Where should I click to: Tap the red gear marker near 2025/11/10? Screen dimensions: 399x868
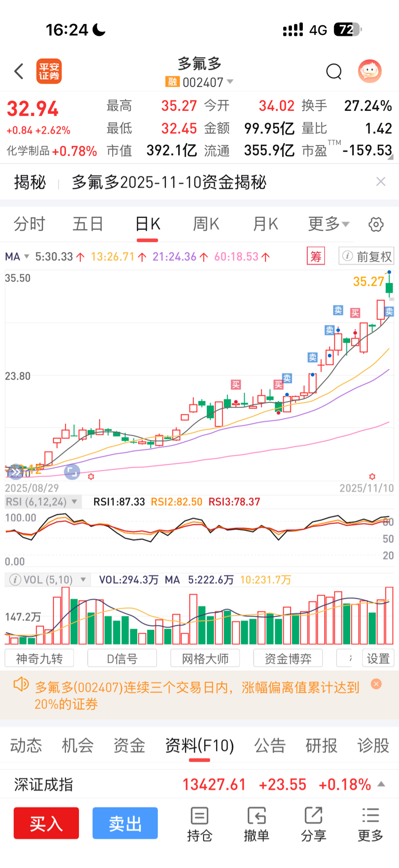[x=372, y=476]
